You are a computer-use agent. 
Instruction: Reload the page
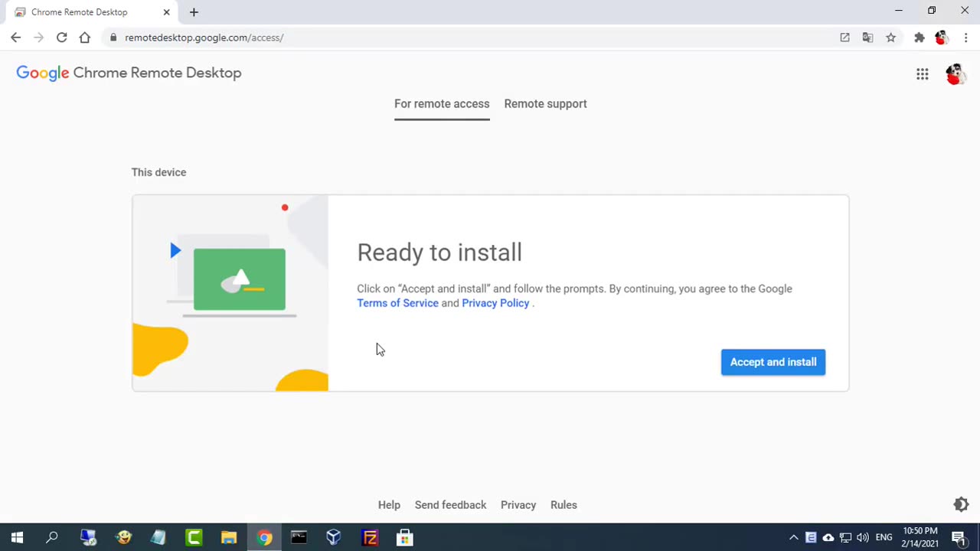pos(61,37)
